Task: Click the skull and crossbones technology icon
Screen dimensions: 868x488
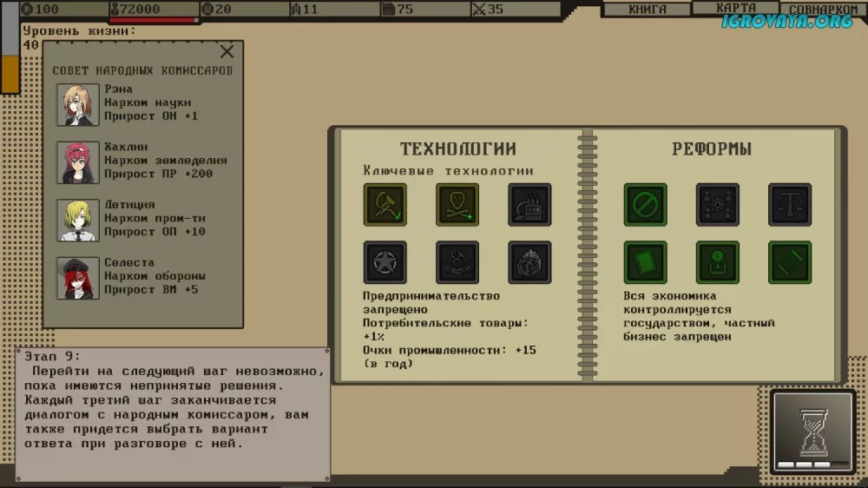Action: pyautogui.click(x=457, y=205)
